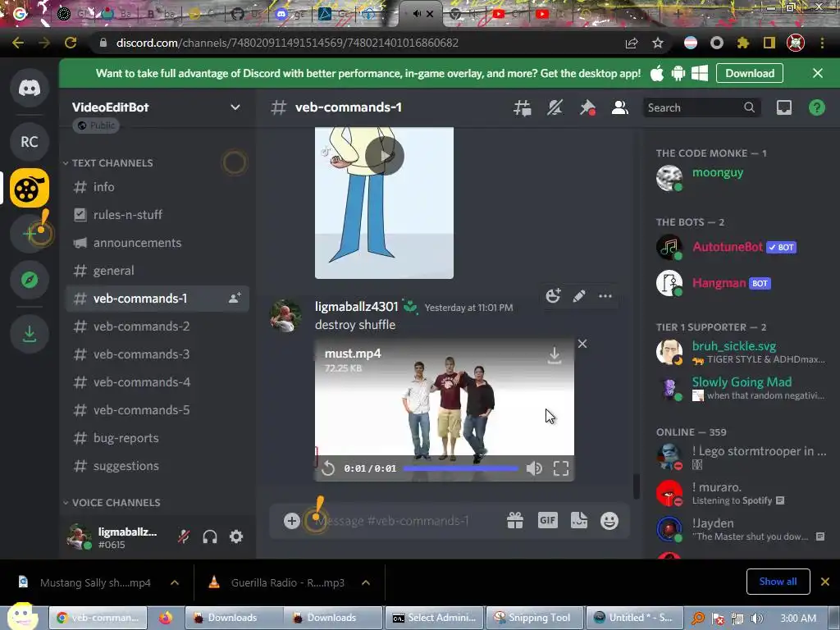
Task: Open the GIF picker
Action: [547, 521]
